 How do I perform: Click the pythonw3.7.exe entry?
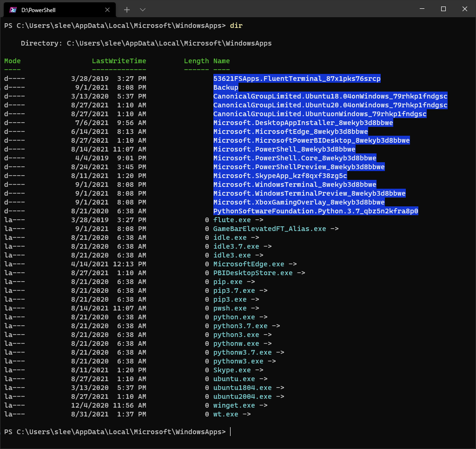[x=243, y=352]
